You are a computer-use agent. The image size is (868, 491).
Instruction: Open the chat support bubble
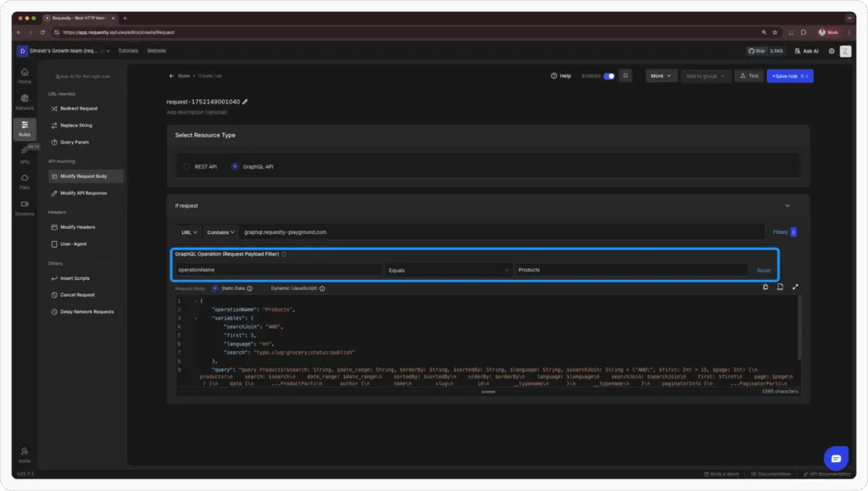836,458
